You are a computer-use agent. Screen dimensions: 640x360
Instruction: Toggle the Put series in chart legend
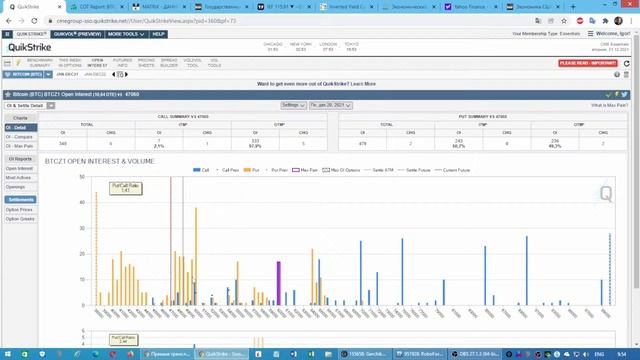pos(251,170)
